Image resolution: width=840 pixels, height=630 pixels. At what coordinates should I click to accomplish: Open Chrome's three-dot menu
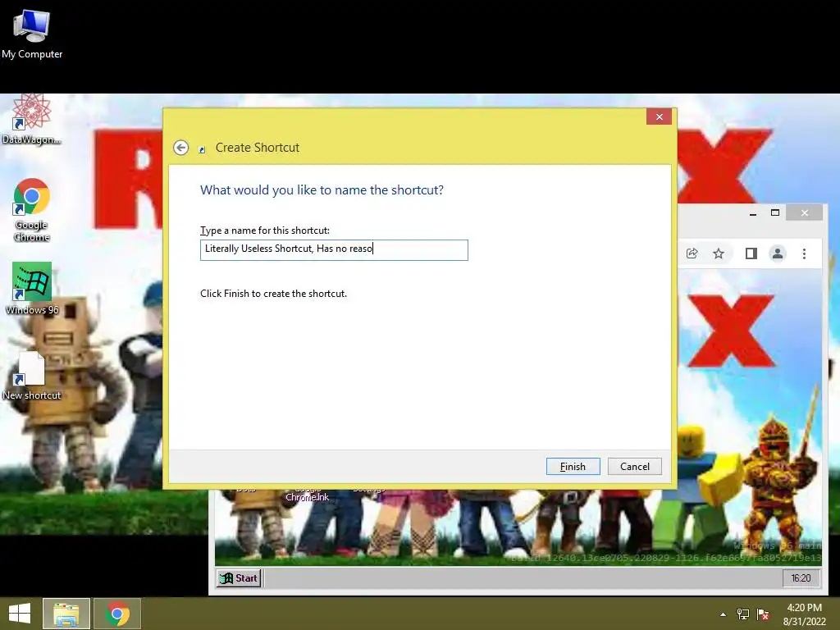click(804, 253)
